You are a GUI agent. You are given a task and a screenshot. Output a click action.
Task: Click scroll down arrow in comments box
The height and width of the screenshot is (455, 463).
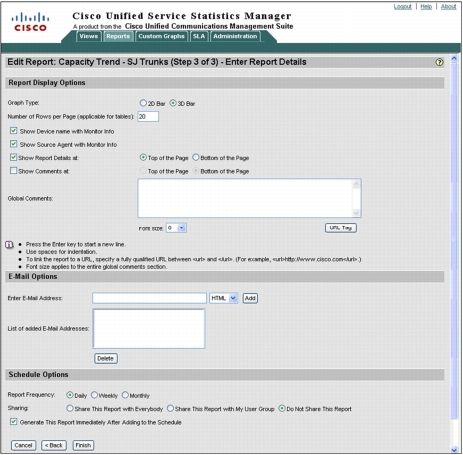[x=356, y=213]
